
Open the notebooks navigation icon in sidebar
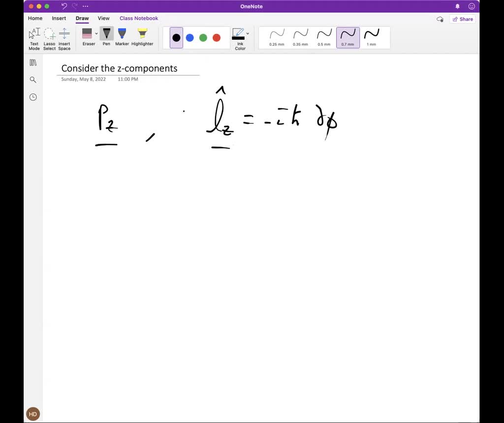pyautogui.click(x=33, y=62)
